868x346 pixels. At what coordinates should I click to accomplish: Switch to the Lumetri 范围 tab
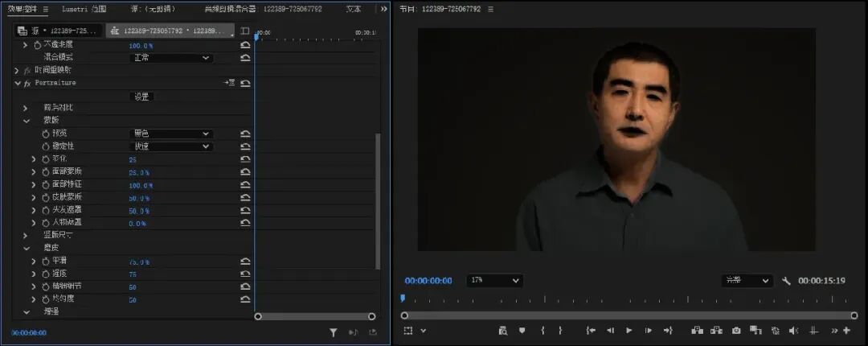click(x=84, y=9)
